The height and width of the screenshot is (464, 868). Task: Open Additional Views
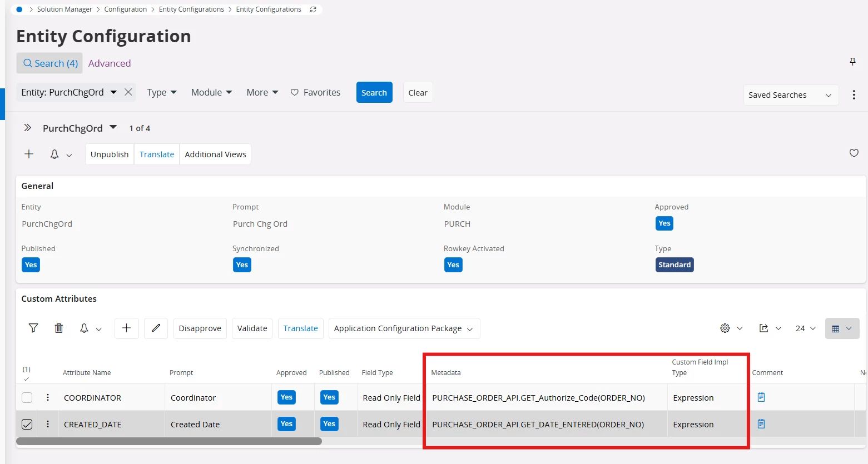pyautogui.click(x=215, y=154)
